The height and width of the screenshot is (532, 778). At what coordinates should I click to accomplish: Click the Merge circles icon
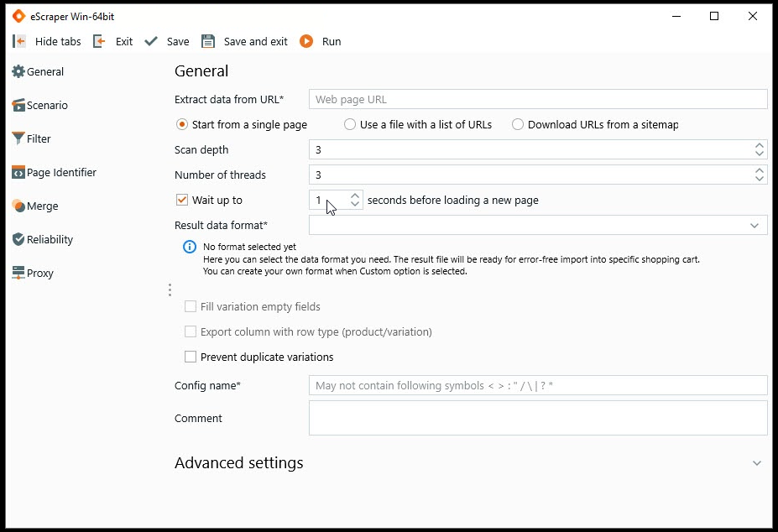click(x=18, y=206)
